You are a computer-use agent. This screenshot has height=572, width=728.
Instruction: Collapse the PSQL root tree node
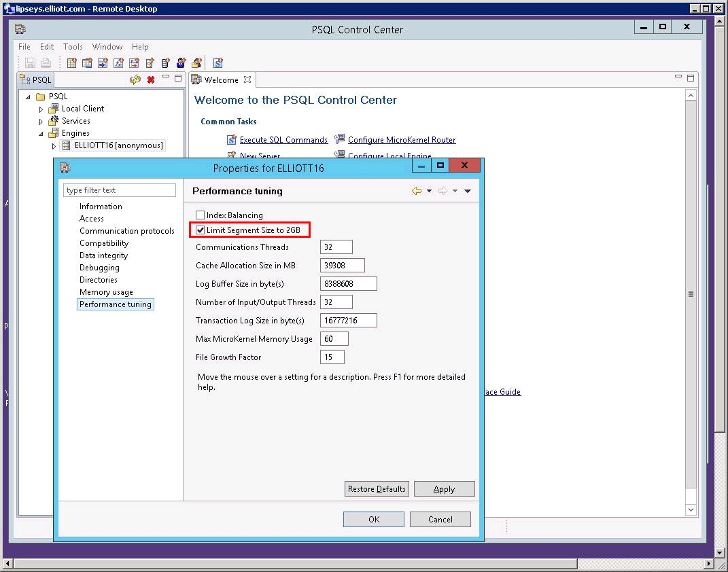tap(29, 97)
